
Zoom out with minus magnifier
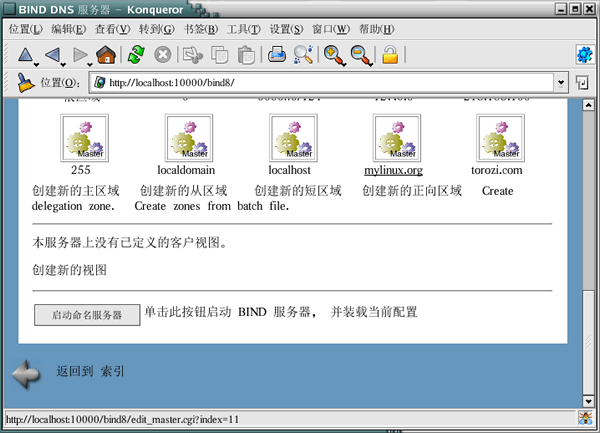[361, 55]
